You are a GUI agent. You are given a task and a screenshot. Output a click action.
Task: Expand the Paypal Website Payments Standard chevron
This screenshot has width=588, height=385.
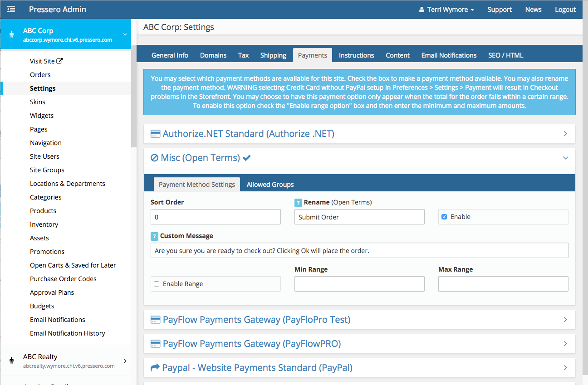point(565,367)
